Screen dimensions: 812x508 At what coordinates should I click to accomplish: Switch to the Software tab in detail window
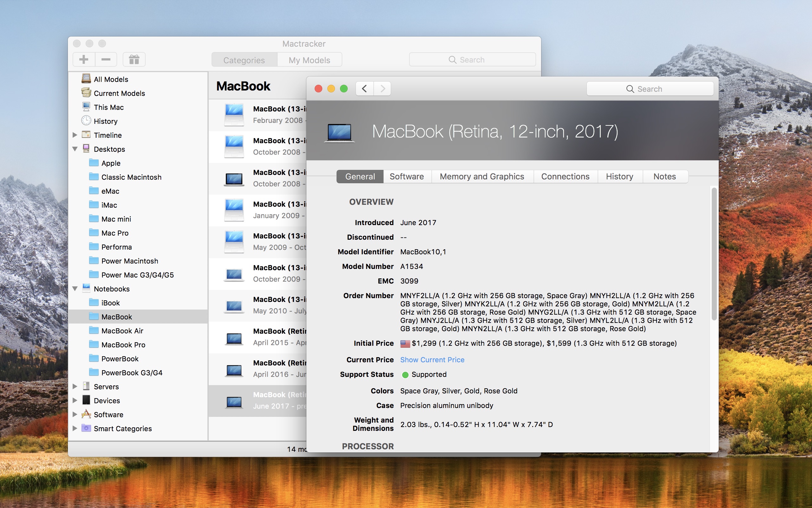click(x=407, y=177)
